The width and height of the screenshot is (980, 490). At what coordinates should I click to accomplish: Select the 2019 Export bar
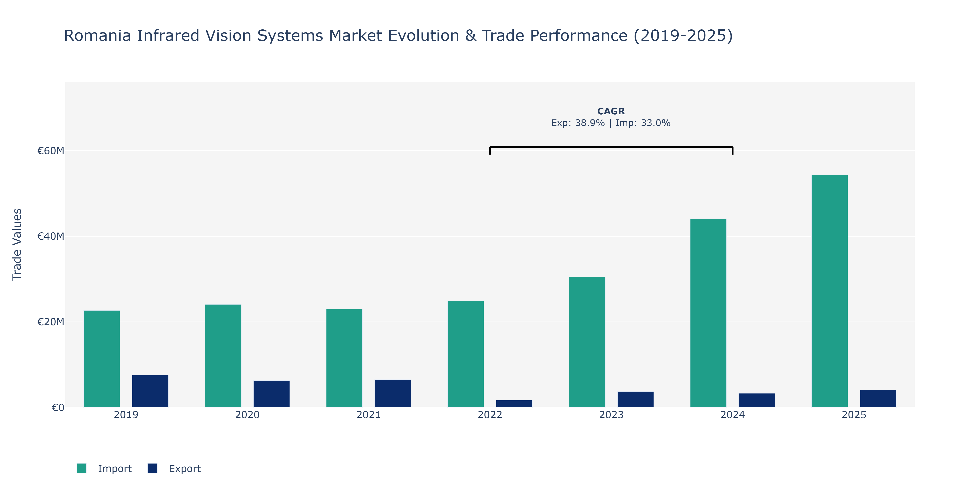click(150, 391)
